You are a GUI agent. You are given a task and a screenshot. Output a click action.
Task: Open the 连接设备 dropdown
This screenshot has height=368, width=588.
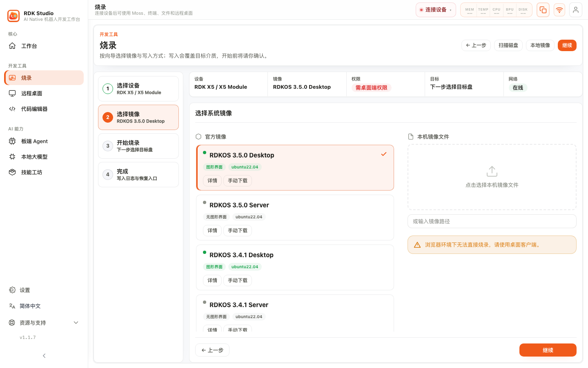[436, 10]
